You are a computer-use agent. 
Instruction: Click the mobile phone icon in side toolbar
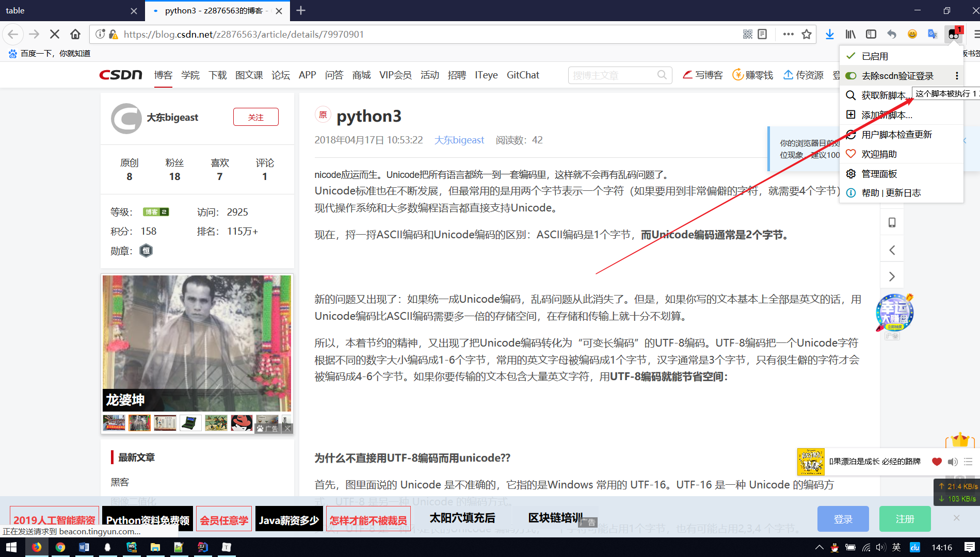coord(892,222)
